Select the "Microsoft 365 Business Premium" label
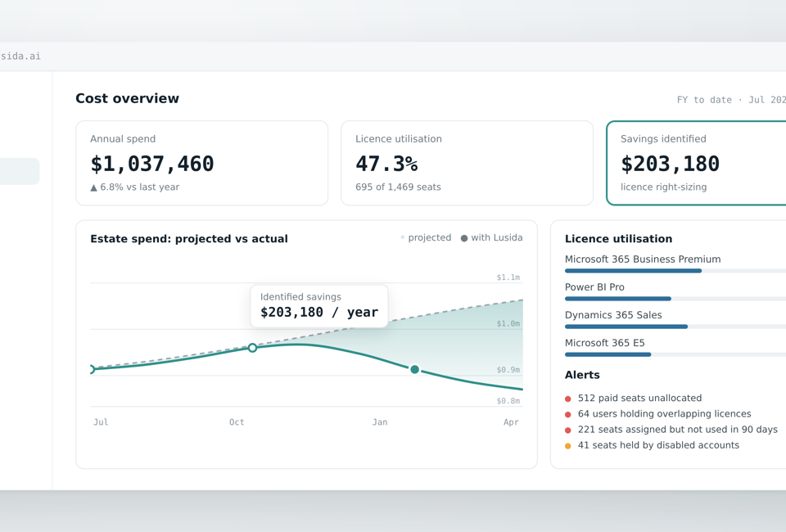 pos(643,259)
